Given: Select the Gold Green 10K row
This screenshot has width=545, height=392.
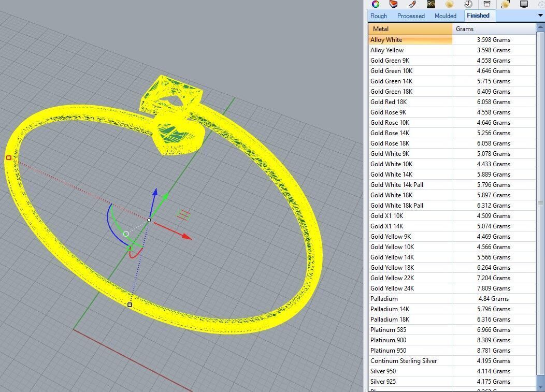Looking at the screenshot, I should [x=452, y=71].
